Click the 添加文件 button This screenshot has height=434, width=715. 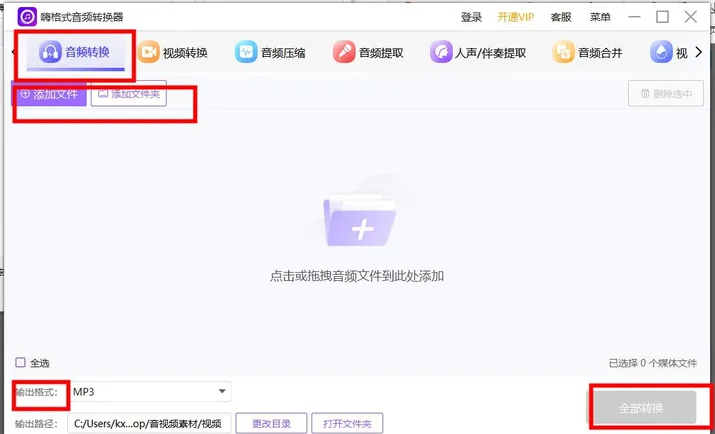(49, 94)
